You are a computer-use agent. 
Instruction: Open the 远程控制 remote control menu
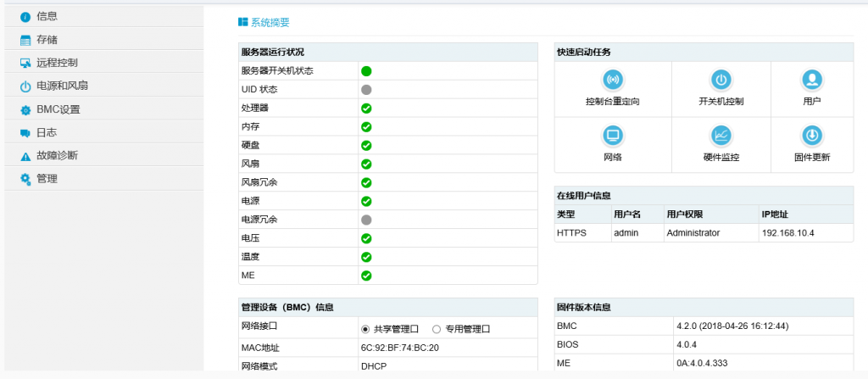click(57, 63)
